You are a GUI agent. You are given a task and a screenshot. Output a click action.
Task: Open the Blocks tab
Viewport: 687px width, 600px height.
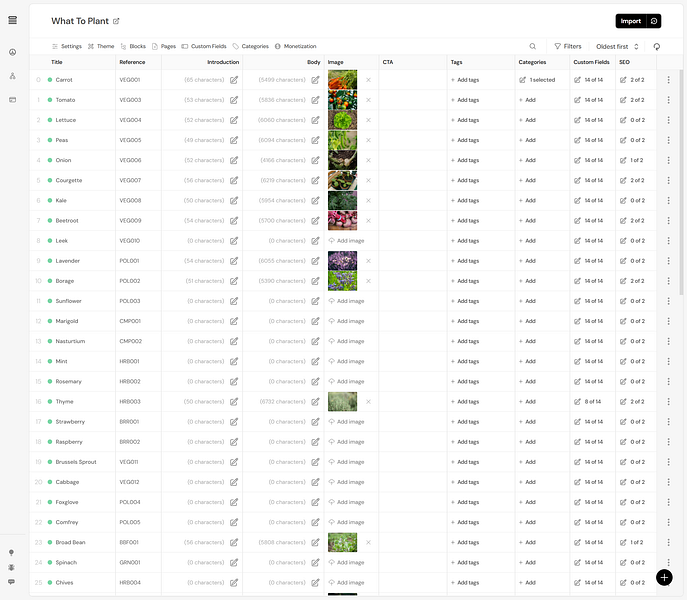click(133, 46)
